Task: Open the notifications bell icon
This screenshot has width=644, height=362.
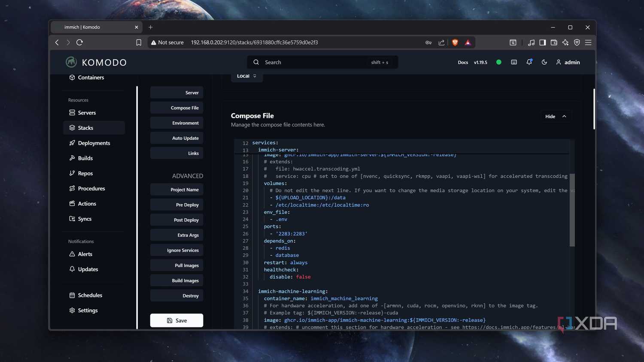Action: (x=529, y=62)
